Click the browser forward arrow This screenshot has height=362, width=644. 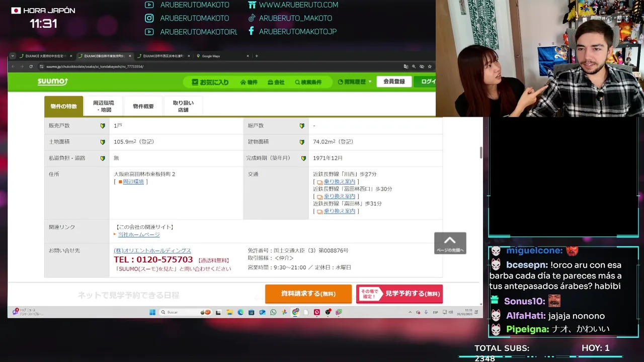[x=22, y=66]
